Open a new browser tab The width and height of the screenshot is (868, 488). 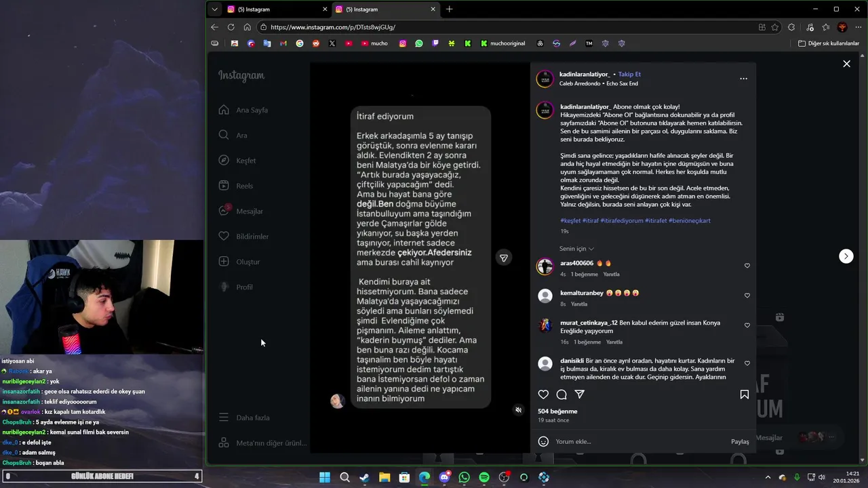[449, 9]
